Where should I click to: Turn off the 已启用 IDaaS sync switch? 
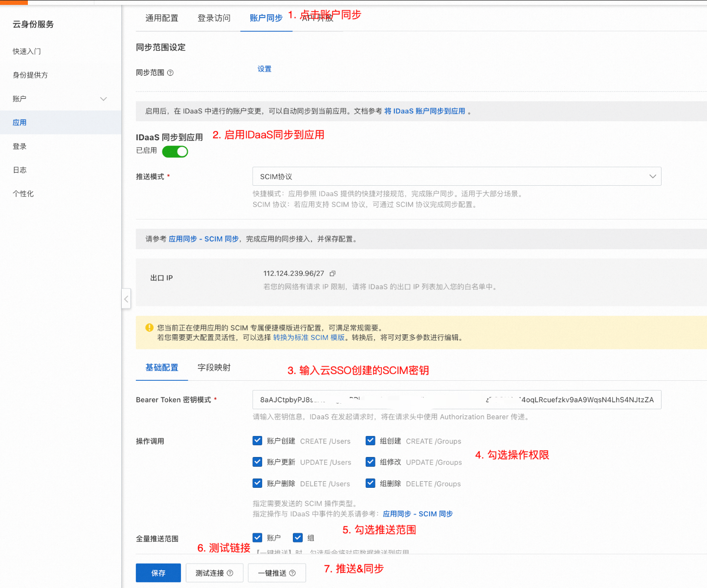click(x=175, y=152)
